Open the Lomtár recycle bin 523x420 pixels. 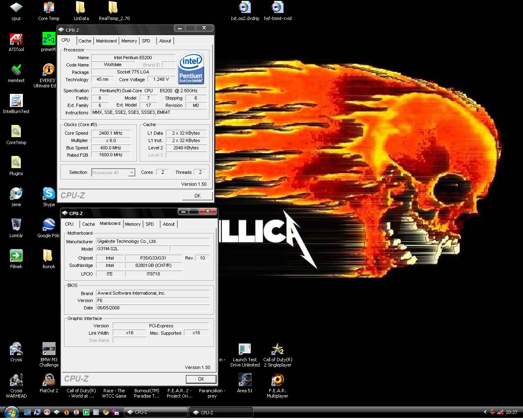tap(16, 229)
